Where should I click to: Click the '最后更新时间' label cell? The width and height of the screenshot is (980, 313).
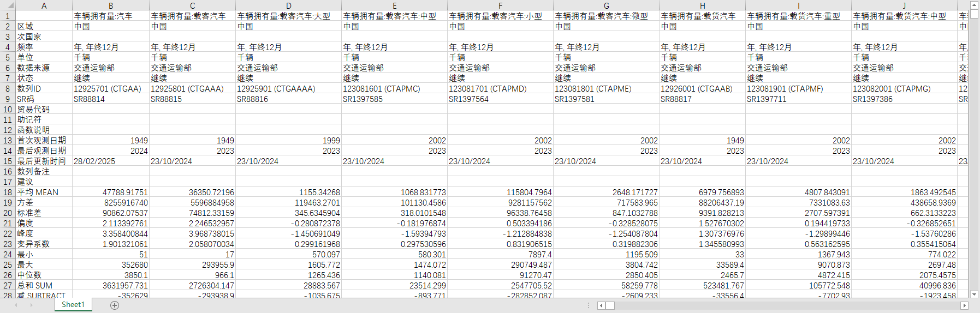pos(44,161)
